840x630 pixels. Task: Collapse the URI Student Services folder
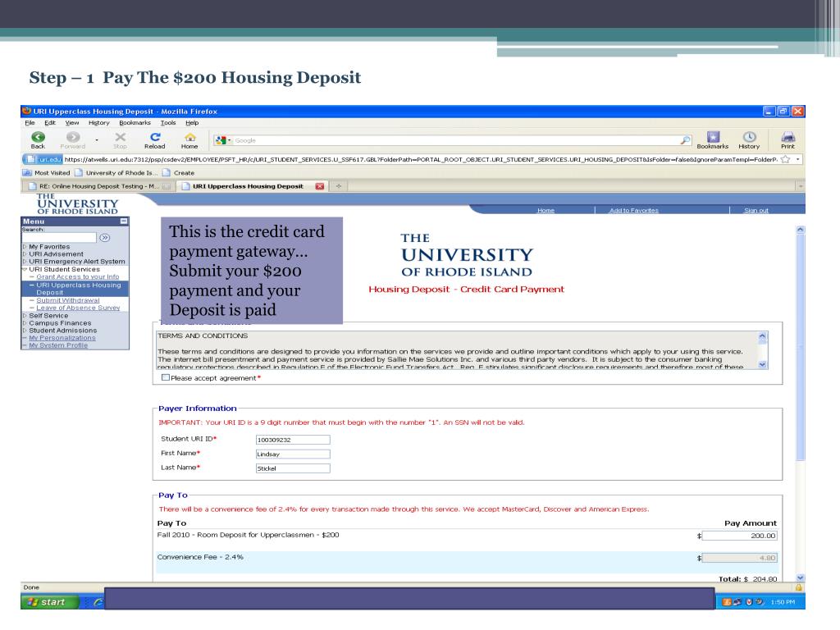click(25, 269)
